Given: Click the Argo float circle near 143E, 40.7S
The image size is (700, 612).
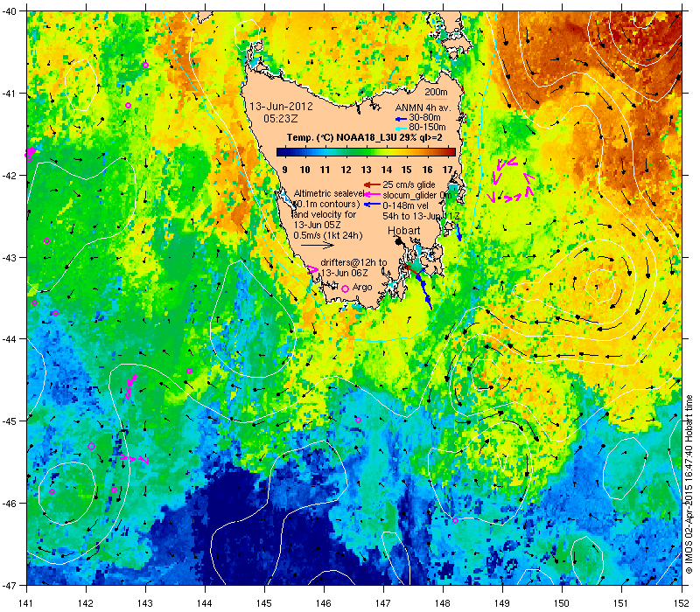Looking at the screenshot, I should (145, 65).
